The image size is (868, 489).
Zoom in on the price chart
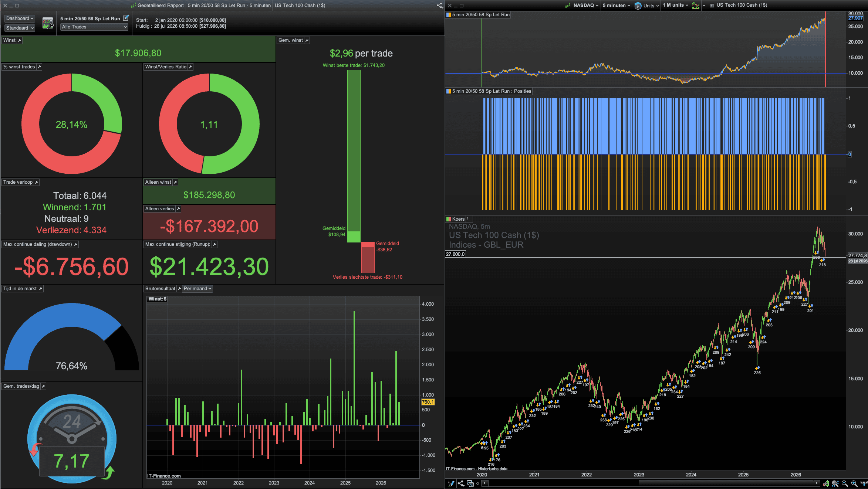tap(854, 483)
